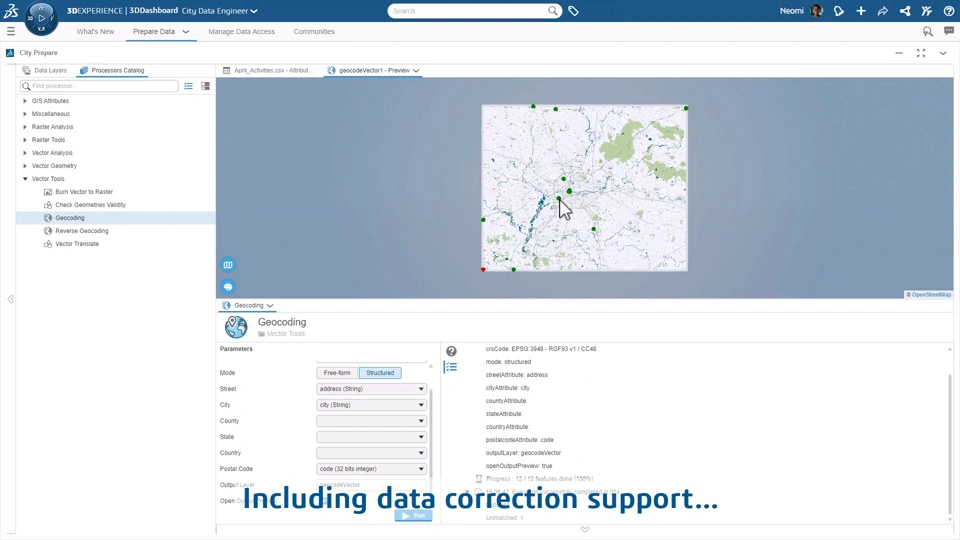Select Burn Vector to Raster processor
The height and width of the screenshot is (540, 960).
click(x=84, y=192)
